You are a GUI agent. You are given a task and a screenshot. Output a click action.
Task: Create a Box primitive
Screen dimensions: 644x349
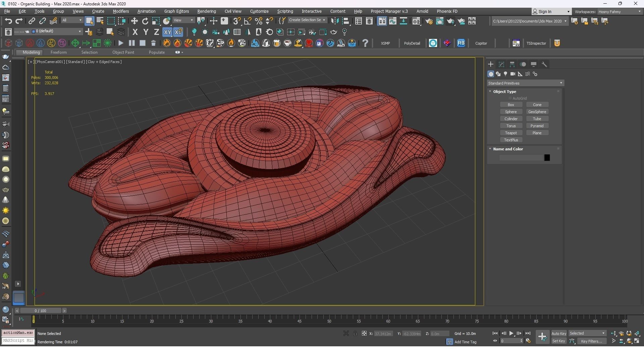tap(511, 105)
